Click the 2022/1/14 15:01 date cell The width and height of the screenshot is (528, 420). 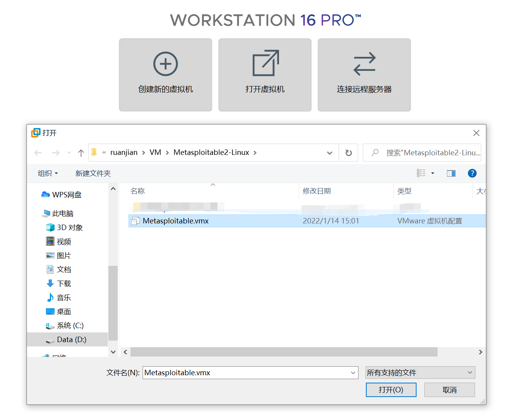331,221
